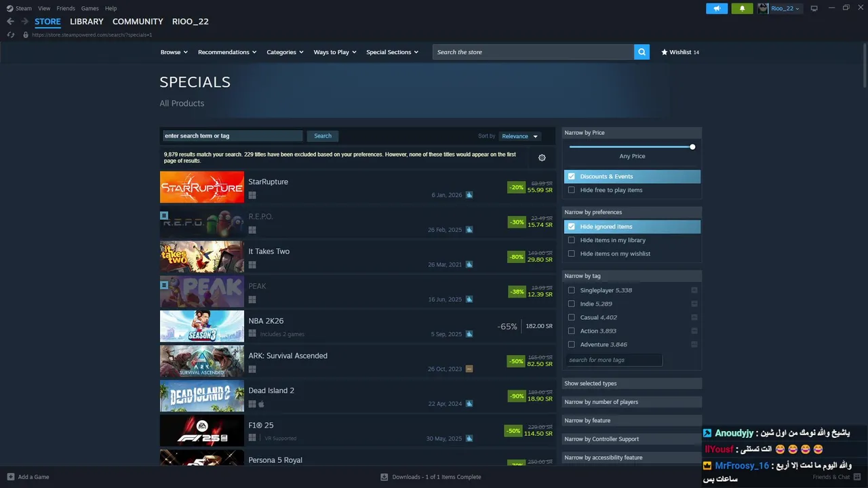Image resolution: width=868 pixels, height=488 pixels.
Task: Click the plus icon for Add a Game
Action: 10,477
